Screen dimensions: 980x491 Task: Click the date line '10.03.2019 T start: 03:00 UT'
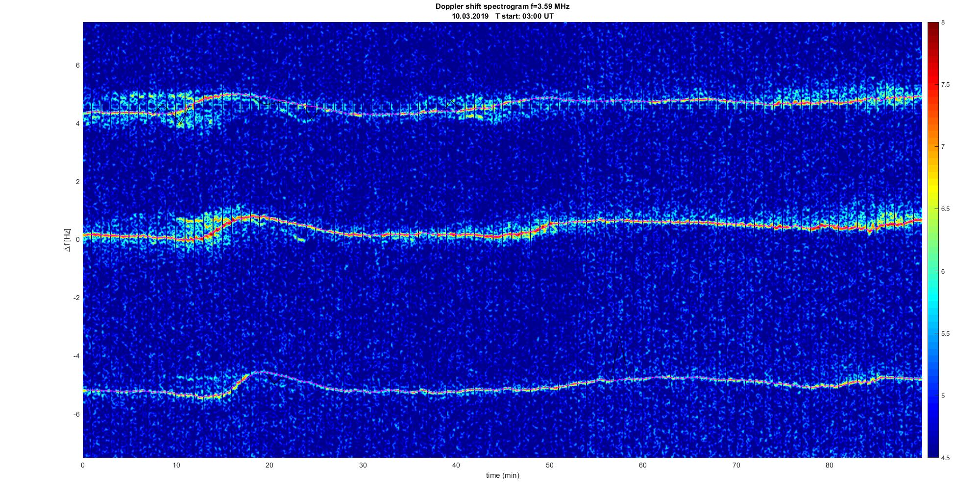click(502, 16)
